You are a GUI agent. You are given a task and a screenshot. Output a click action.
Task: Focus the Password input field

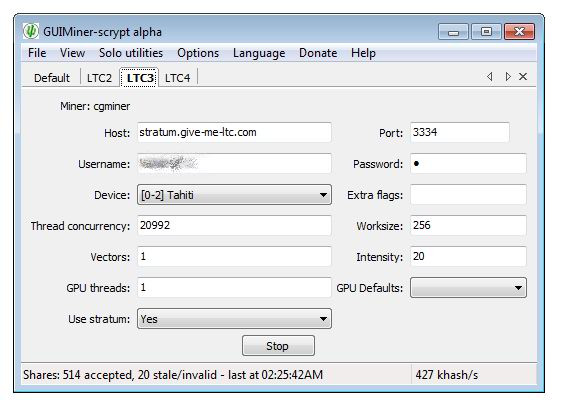(x=468, y=163)
